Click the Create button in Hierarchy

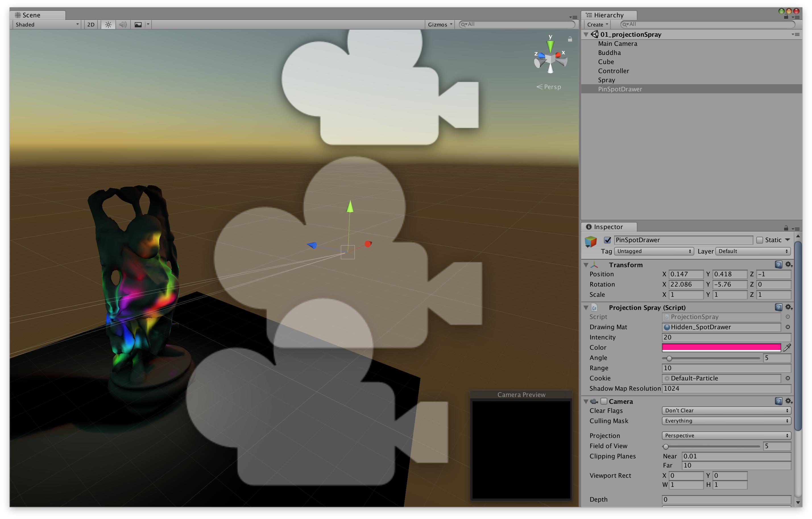tap(596, 24)
